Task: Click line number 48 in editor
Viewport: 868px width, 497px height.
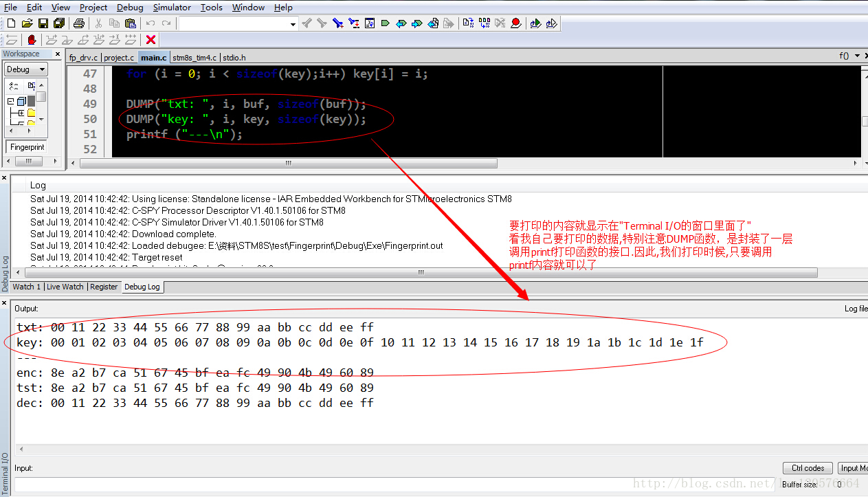Action: (90, 89)
